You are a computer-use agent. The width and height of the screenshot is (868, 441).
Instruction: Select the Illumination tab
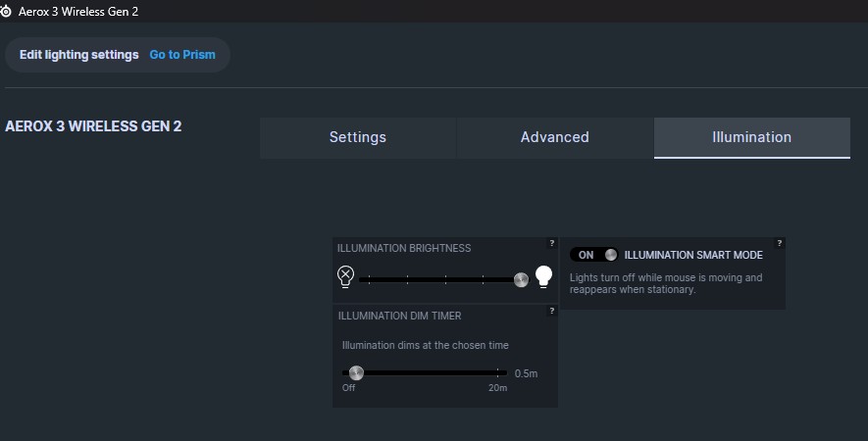[751, 137]
